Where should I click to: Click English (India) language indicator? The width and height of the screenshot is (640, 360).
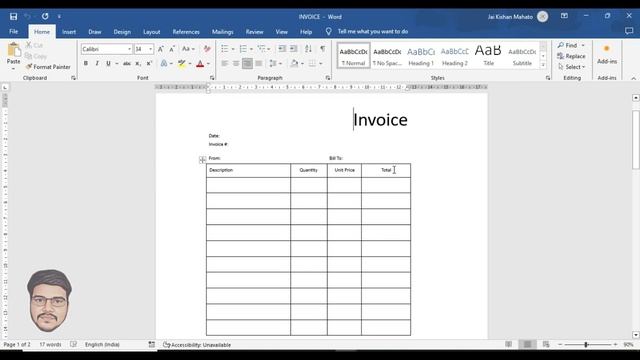[102, 344]
